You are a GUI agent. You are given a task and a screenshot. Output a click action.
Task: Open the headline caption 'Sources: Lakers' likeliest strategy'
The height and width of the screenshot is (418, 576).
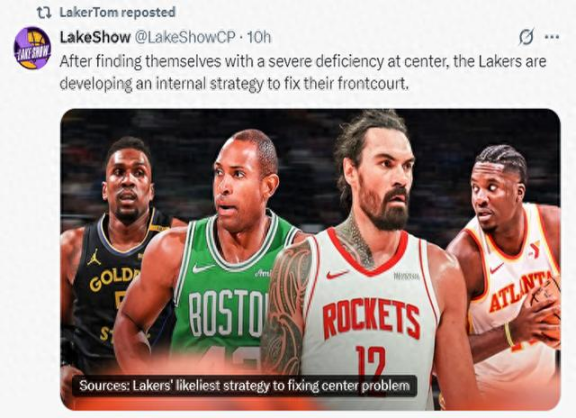coord(244,386)
